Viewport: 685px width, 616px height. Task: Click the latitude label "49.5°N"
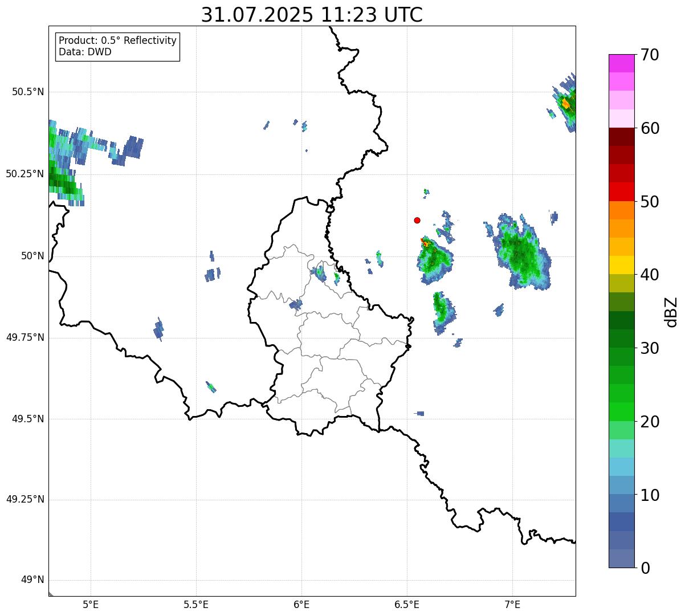coord(28,419)
